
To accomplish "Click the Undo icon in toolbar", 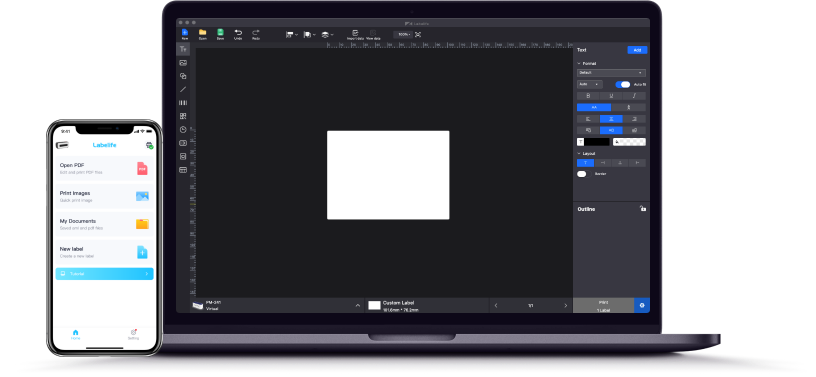I will click(238, 34).
